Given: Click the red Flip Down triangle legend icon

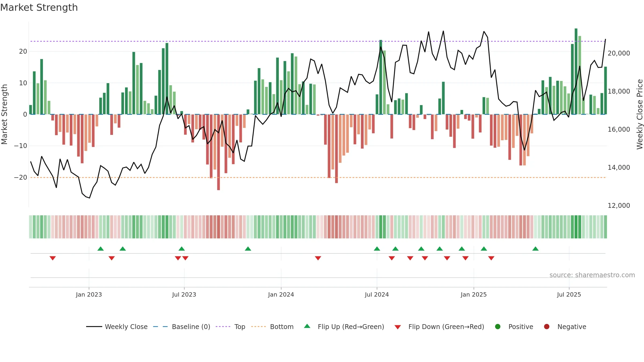Looking at the screenshot, I should tap(398, 327).
